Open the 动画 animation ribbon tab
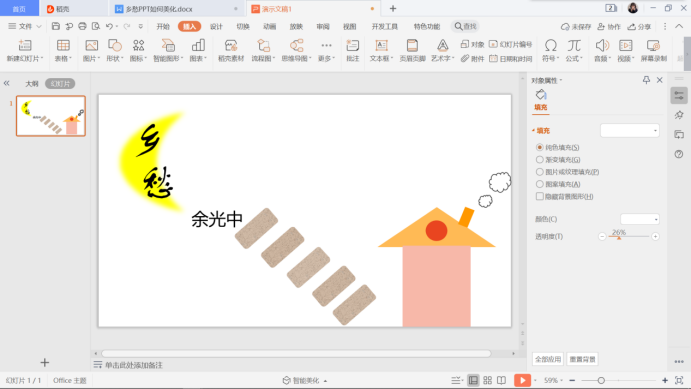Viewport: 691px width, 389px height. click(x=270, y=26)
